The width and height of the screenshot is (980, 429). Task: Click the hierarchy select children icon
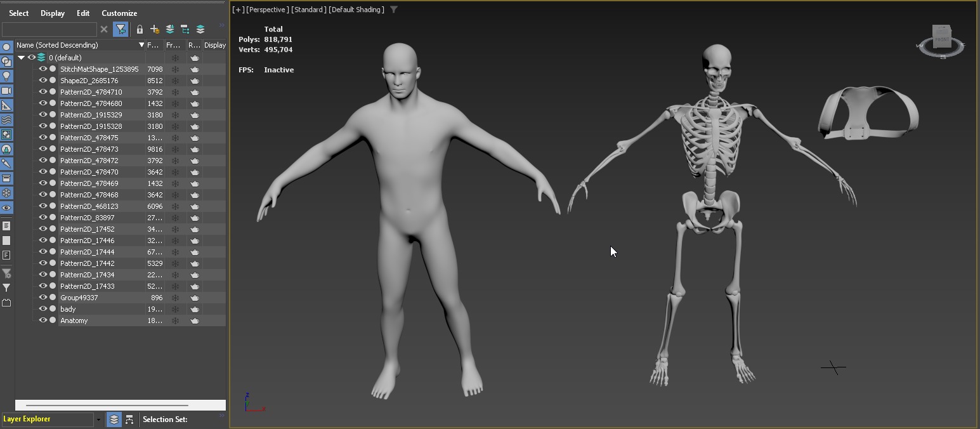pos(185,29)
